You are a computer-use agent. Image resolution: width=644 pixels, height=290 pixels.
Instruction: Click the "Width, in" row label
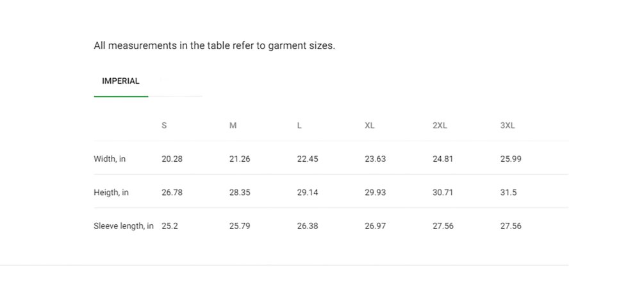tap(110, 159)
